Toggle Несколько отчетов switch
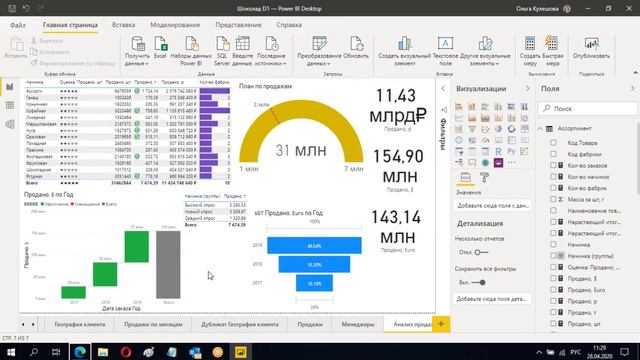The height and width of the screenshot is (360, 640). (x=481, y=252)
